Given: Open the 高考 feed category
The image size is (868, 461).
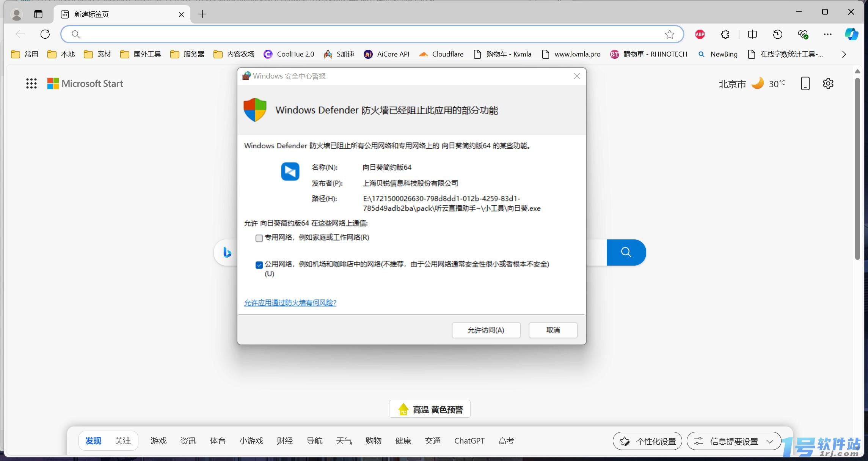Looking at the screenshot, I should [x=506, y=441].
